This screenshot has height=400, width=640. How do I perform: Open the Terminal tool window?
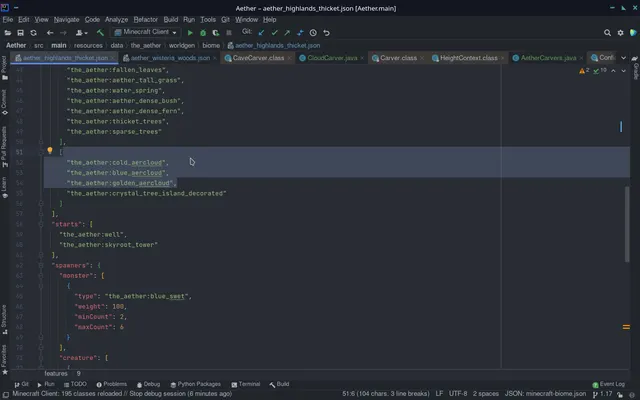coord(246,384)
